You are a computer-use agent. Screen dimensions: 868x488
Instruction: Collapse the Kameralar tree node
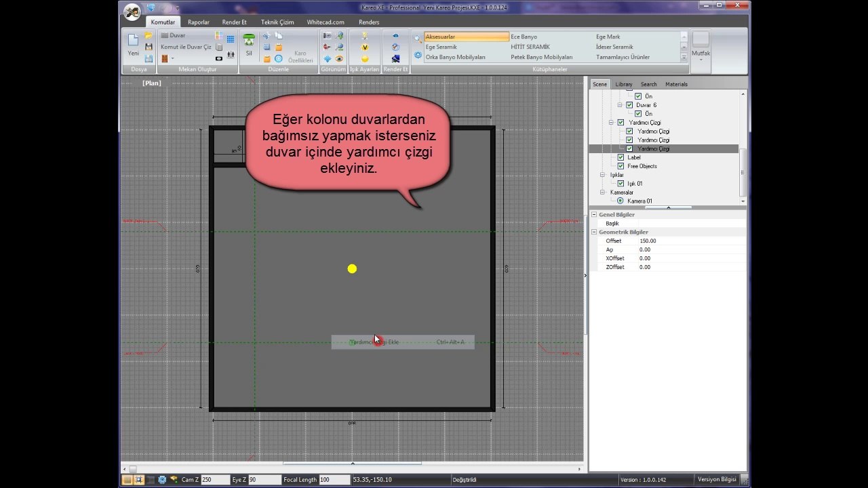pos(602,192)
